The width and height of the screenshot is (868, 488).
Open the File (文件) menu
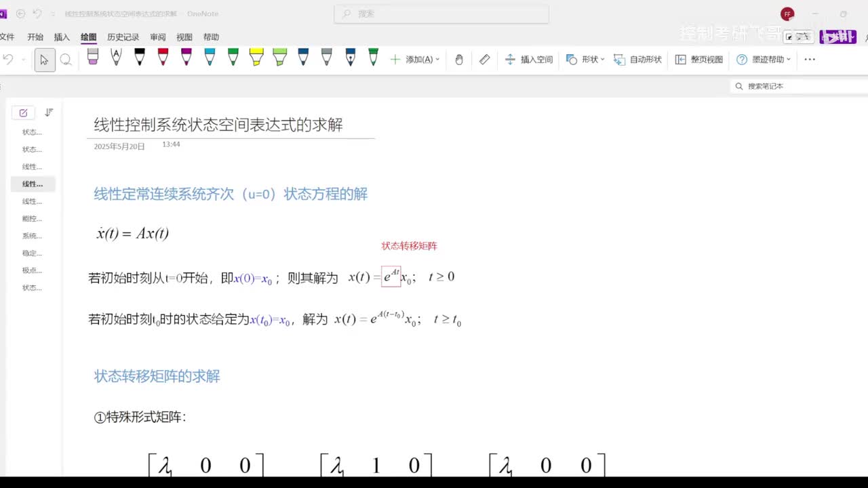(7, 37)
